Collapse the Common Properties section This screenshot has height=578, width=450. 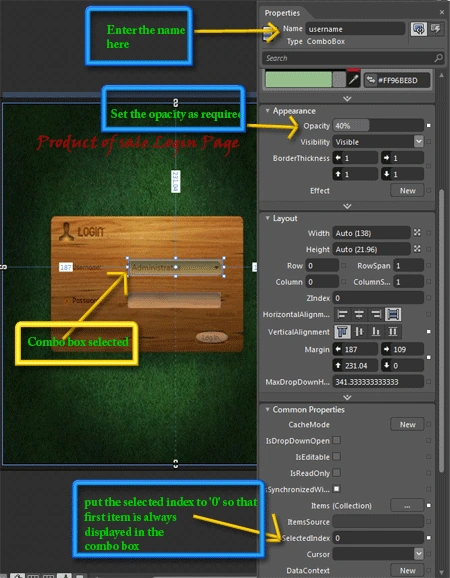(268, 410)
